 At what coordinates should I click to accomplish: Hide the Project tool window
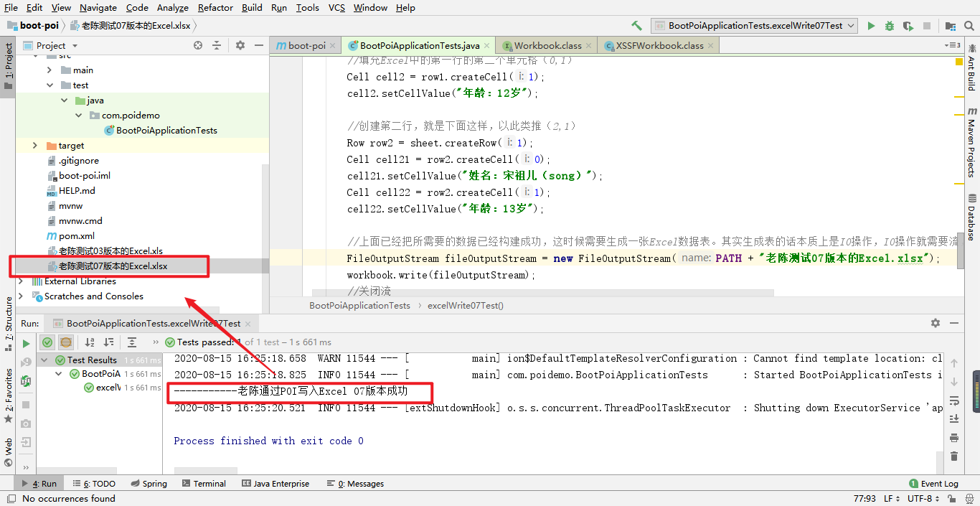258,45
